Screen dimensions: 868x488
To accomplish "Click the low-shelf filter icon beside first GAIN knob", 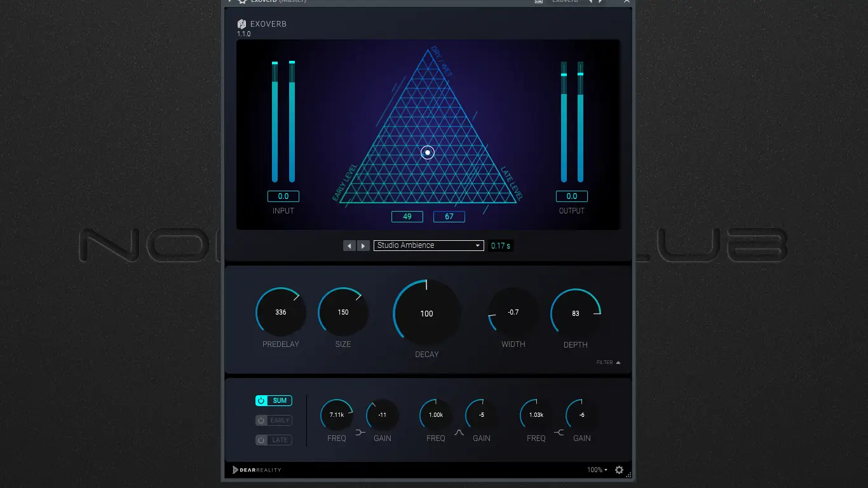I will point(360,433).
